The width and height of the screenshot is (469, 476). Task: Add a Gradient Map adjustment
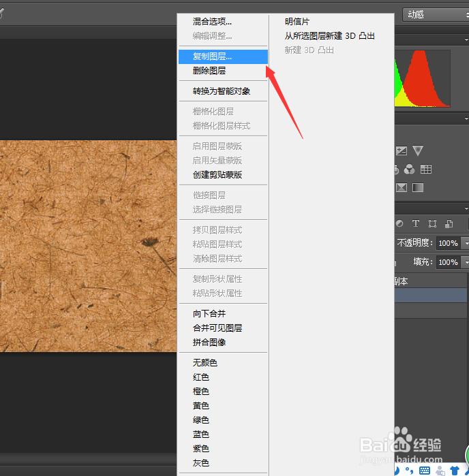coord(418,187)
